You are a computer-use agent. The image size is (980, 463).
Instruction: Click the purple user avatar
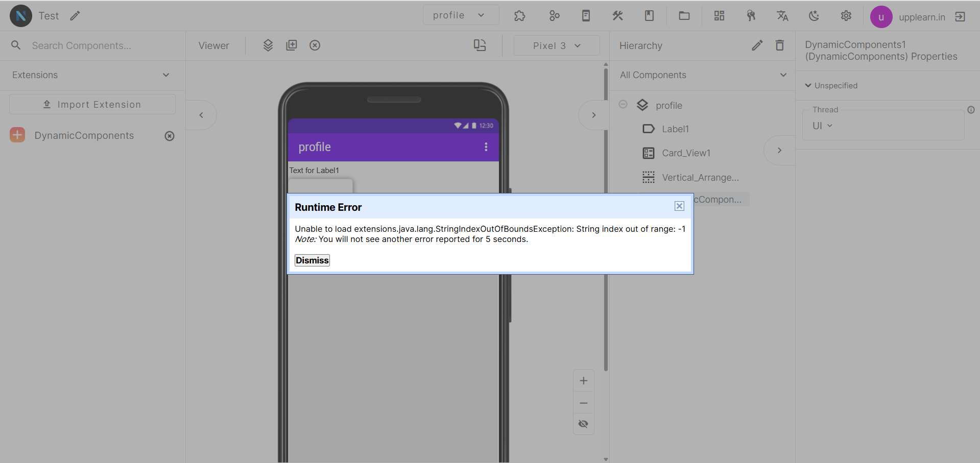click(881, 17)
